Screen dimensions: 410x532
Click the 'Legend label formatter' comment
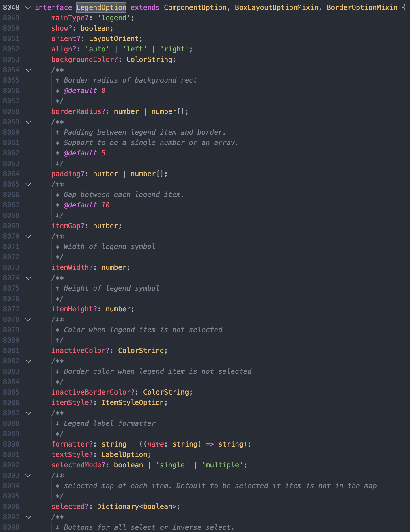pos(109,423)
